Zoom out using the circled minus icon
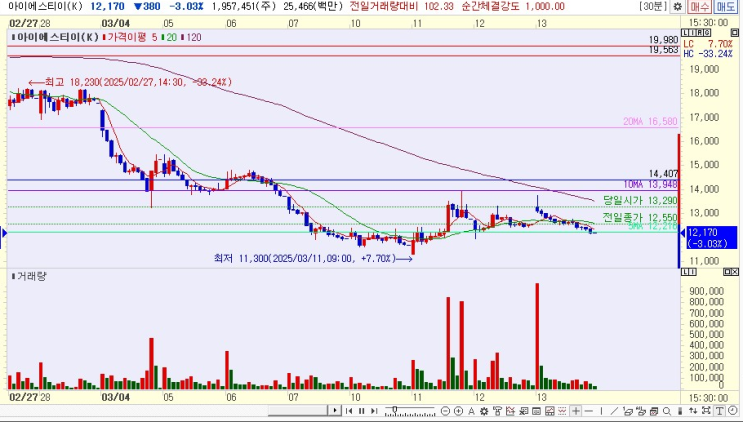This screenshot has height=422, width=743. [x=445, y=411]
